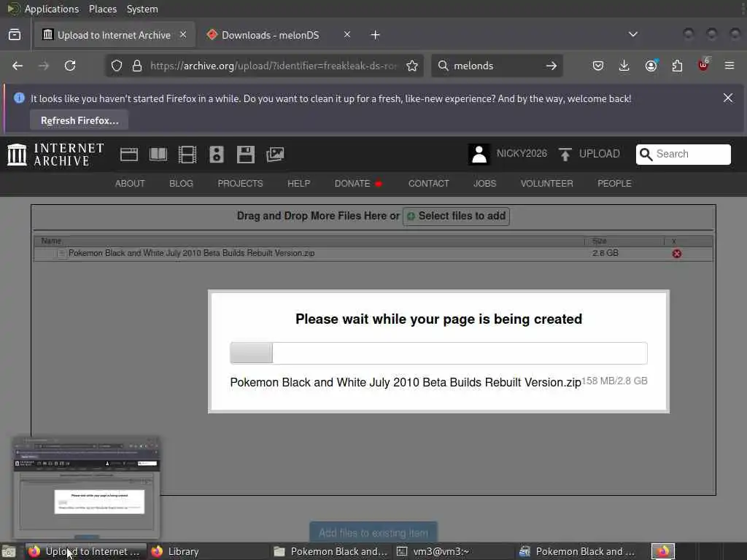Open NICKY2026 user avatar icon
This screenshot has width=747, height=560.
(x=479, y=155)
